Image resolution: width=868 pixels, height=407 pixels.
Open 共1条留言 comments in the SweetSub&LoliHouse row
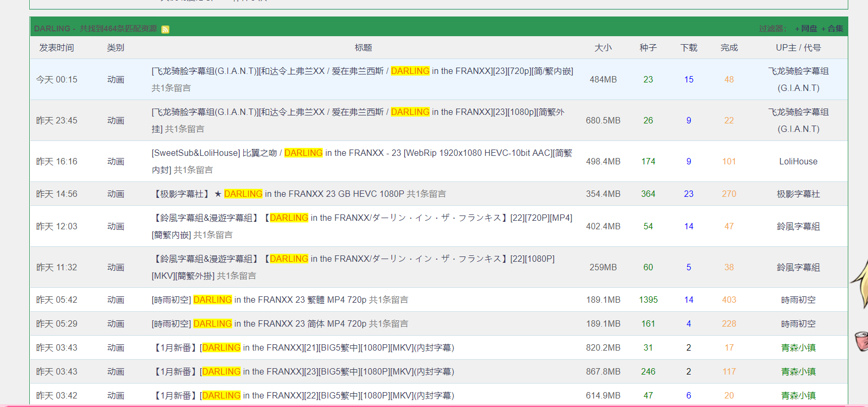coord(193,170)
